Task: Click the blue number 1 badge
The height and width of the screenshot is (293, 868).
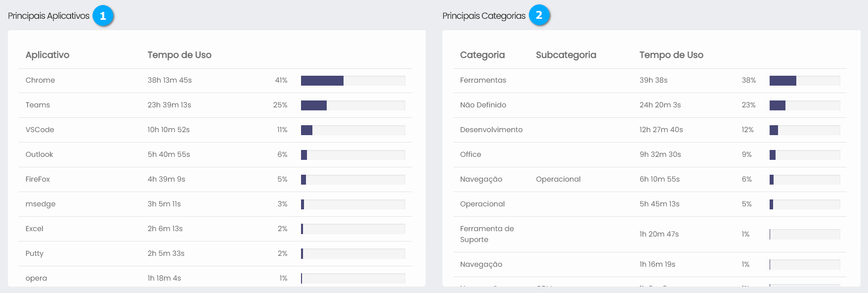Action: point(103,16)
